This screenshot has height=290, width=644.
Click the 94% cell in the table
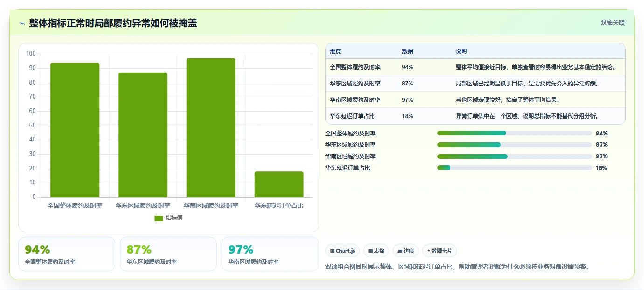click(407, 67)
